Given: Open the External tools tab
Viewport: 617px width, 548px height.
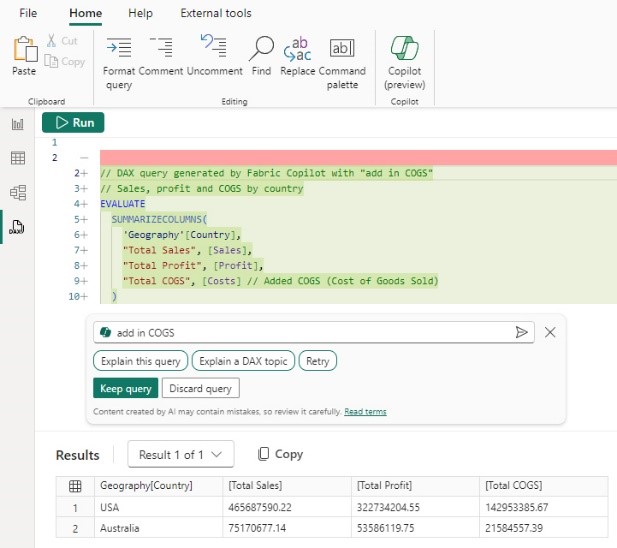Looking at the screenshot, I should [216, 13].
